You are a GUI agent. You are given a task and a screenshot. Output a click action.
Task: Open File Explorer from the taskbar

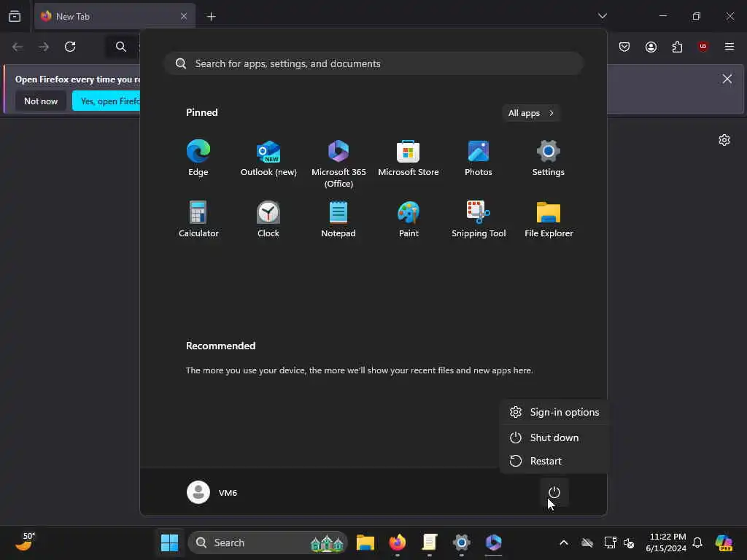pos(365,542)
